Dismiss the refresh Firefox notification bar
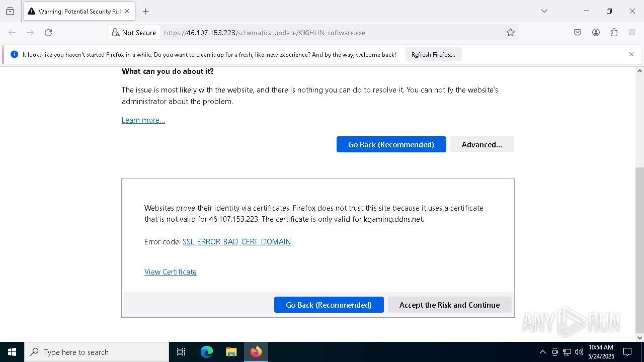This screenshot has width=644, height=362. point(631,54)
